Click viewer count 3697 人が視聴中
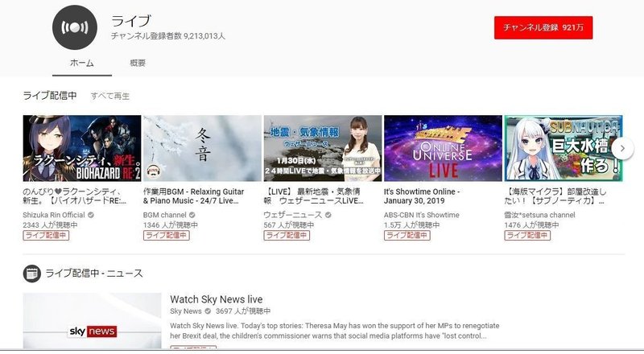 click(x=243, y=311)
